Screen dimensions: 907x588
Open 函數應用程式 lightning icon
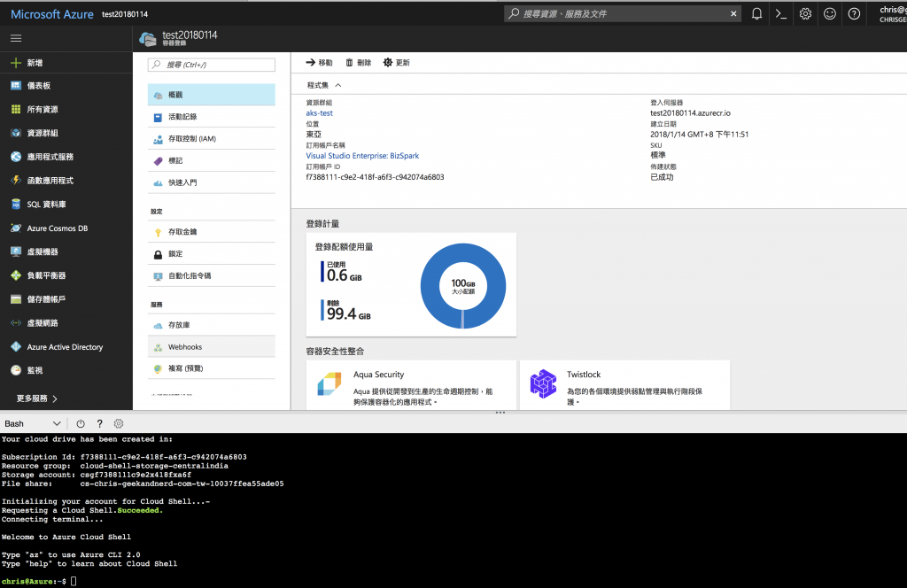pos(16,181)
